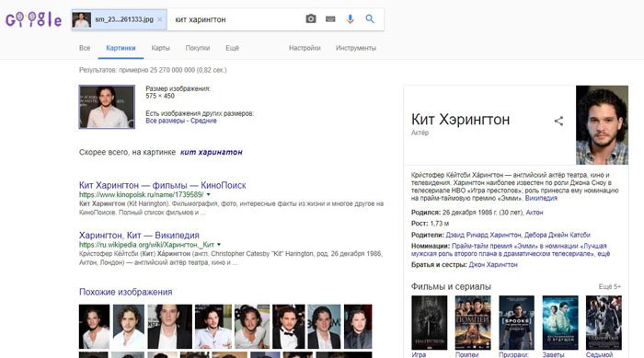Click the knowledge panel actor photo
The width and height of the screenshot is (644, 358).
pyautogui.click(x=602, y=125)
